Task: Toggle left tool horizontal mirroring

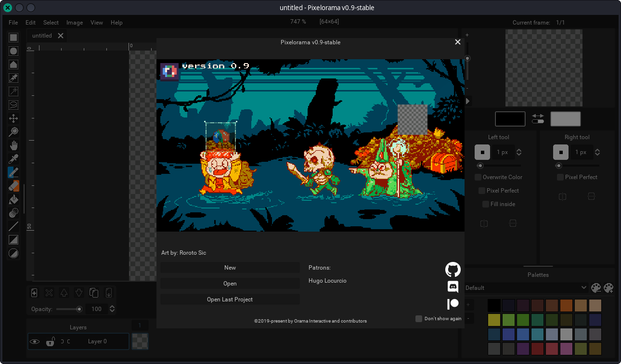Action: (484, 223)
